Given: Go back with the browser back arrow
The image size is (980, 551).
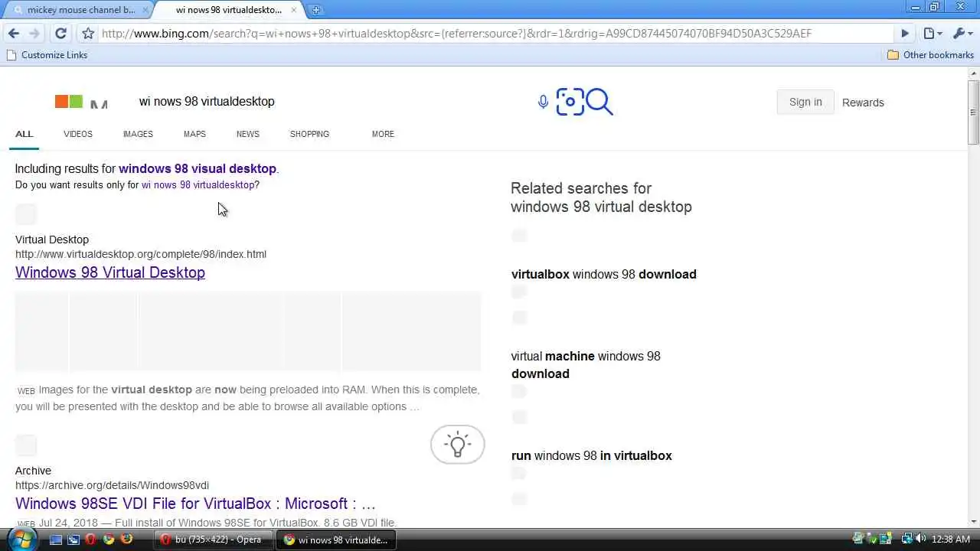Looking at the screenshot, I should [14, 34].
